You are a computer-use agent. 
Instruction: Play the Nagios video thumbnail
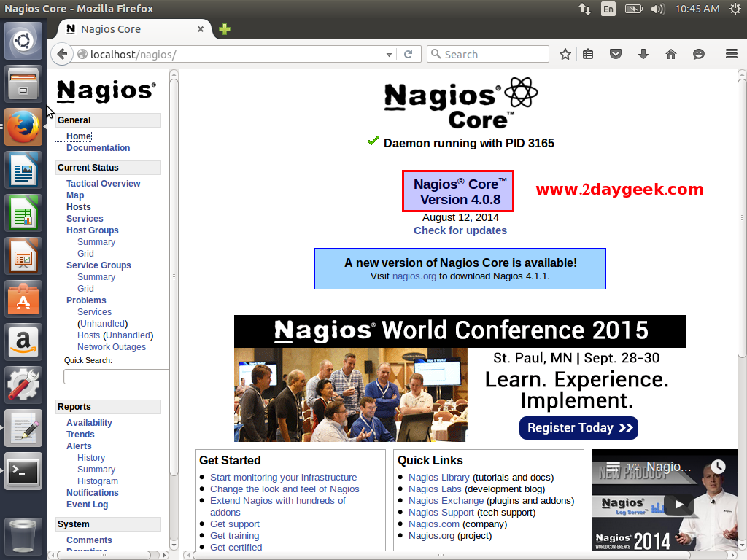(x=679, y=505)
